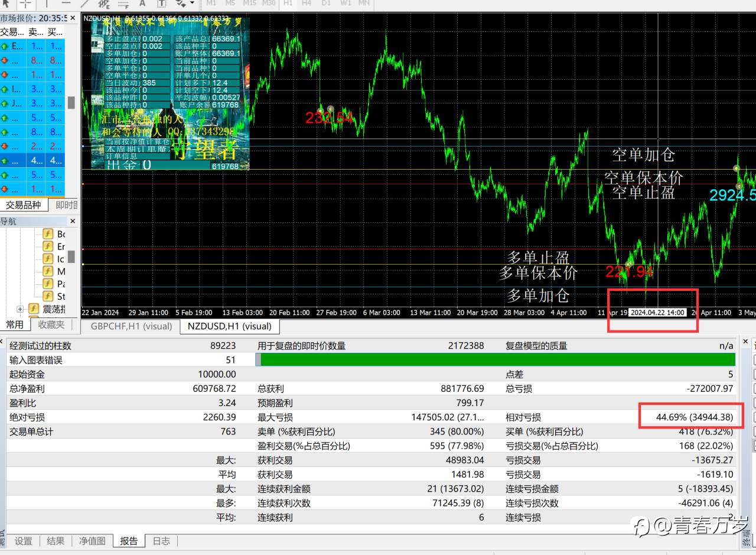756x555 pixels.
Task: Select the trendline drawing tool
Action: (x=84, y=3)
